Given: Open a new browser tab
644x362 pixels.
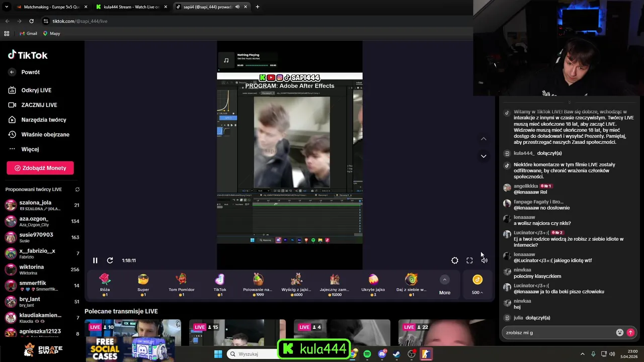Looking at the screenshot, I should click(x=257, y=7).
